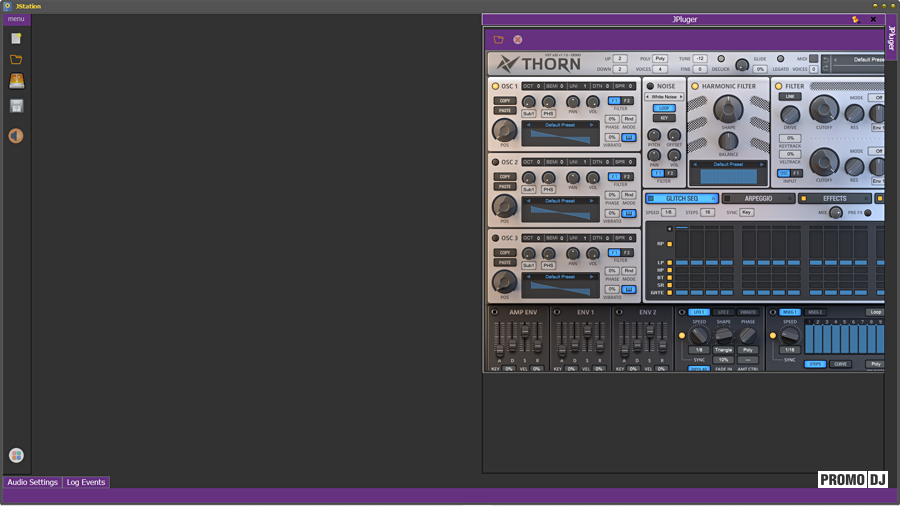900x506 pixels.
Task: Click the OSC 1 Copy button
Action: coord(505,100)
